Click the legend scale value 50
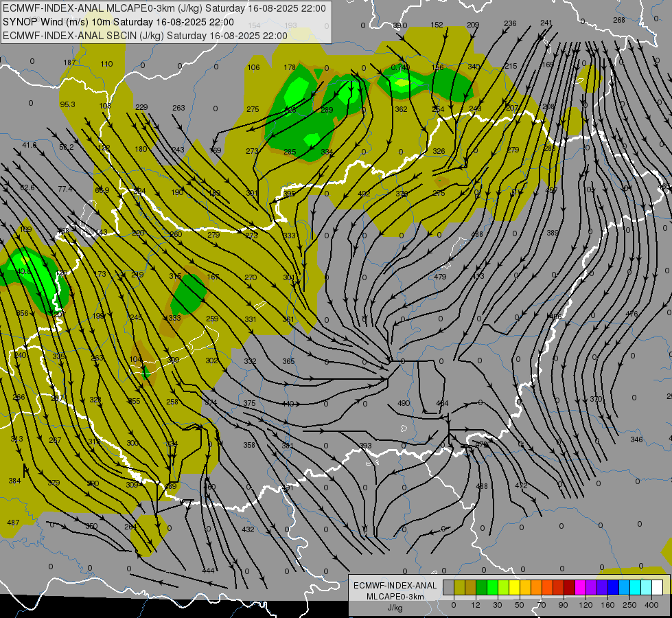Image resolution: width=672 pixels, height=618 pixels. (520, 605)
